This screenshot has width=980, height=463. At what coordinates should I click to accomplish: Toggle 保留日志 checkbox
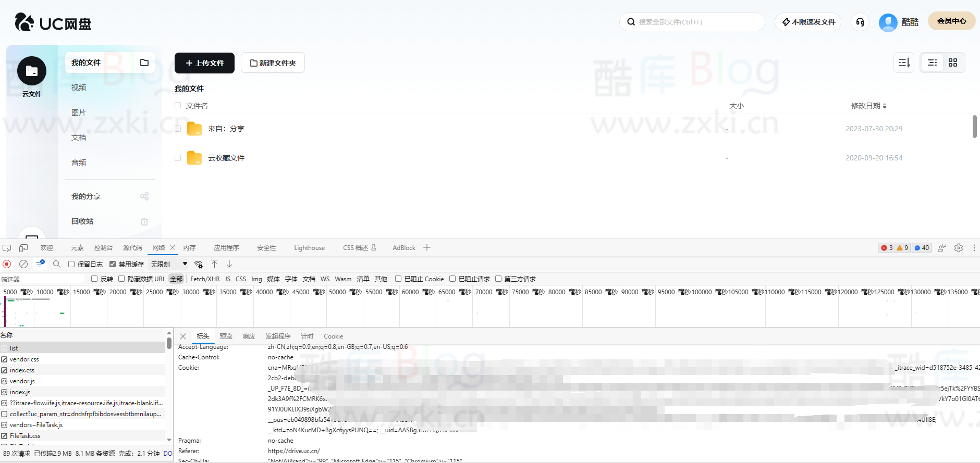(71, 264)
